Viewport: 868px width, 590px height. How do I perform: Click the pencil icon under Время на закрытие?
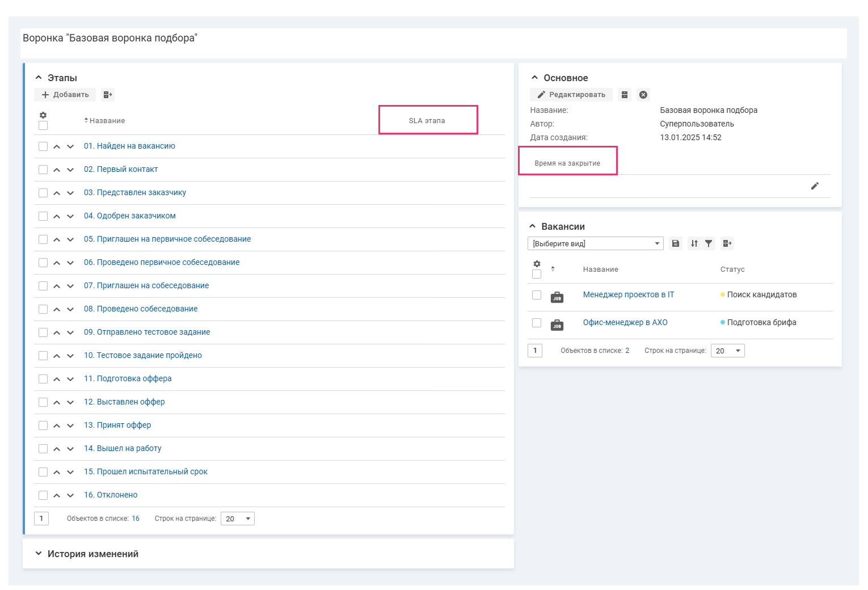[815, 186]
